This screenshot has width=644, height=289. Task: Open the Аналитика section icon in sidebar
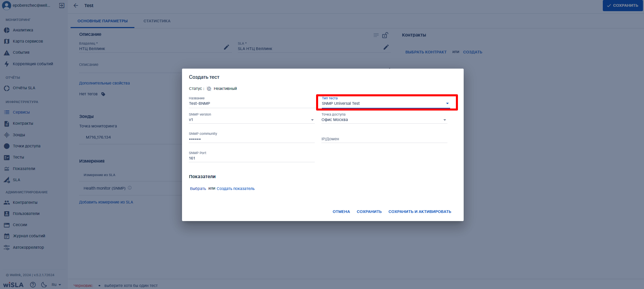(x=7, y=30)
